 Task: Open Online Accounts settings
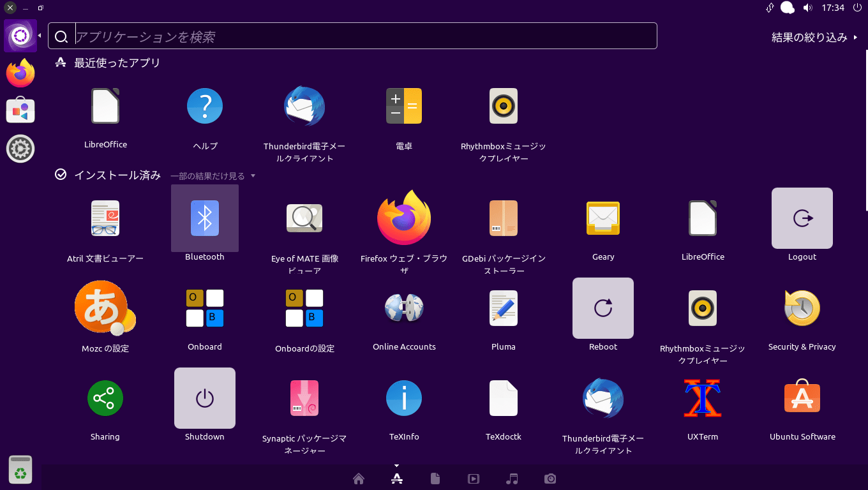pos(403,308)
